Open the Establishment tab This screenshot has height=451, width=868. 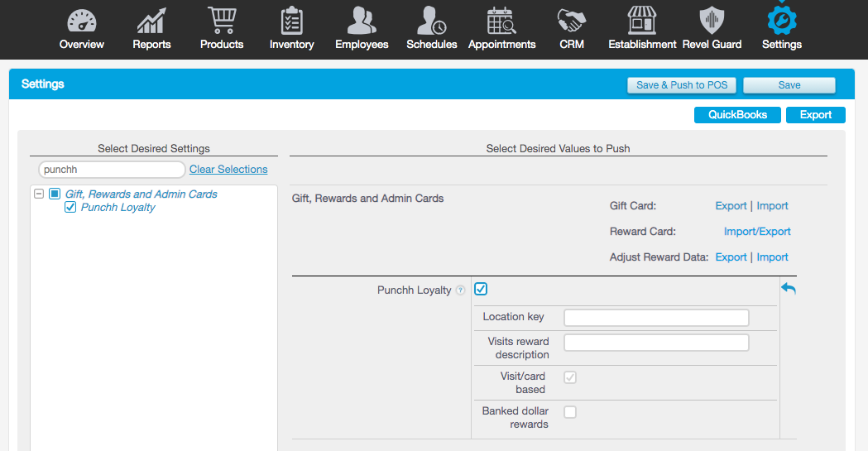coord(642,30)
